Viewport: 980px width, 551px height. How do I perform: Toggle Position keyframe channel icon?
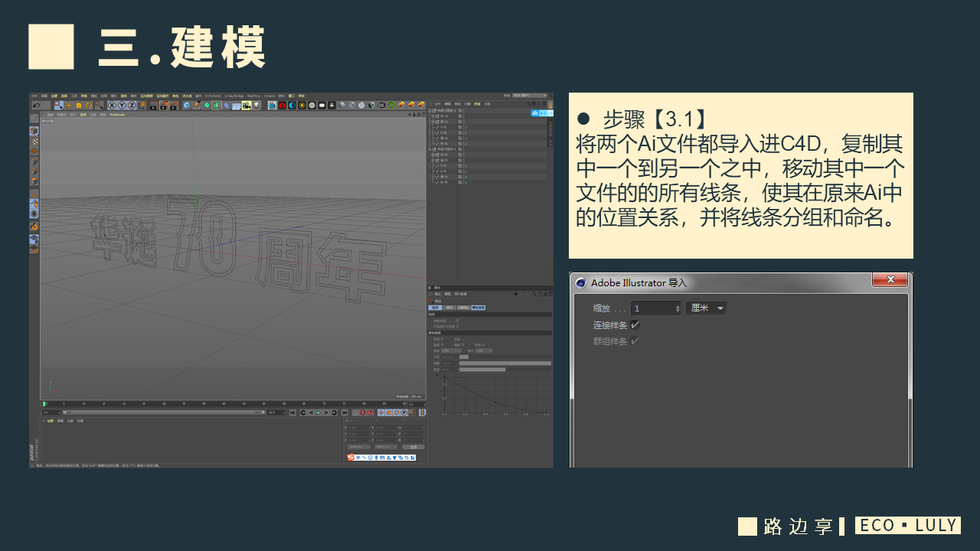[381, 412]
